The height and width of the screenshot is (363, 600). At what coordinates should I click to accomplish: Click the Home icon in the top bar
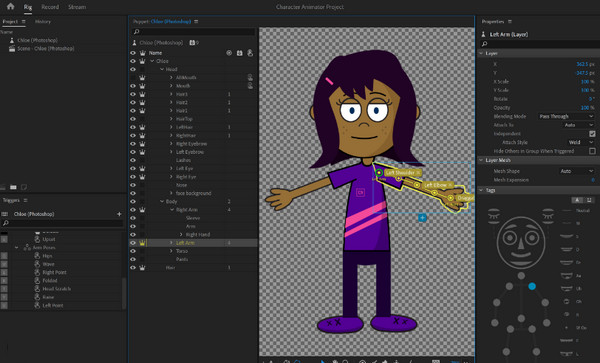(10, 6)
